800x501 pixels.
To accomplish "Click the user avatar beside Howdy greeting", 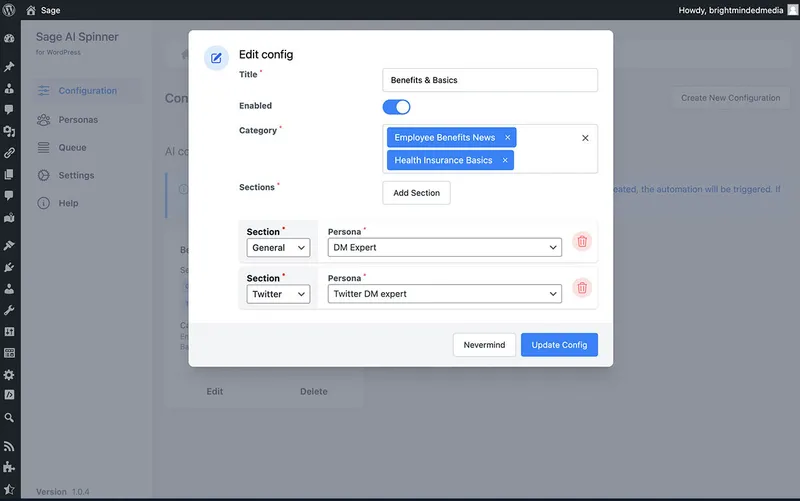I will [793, 10].
